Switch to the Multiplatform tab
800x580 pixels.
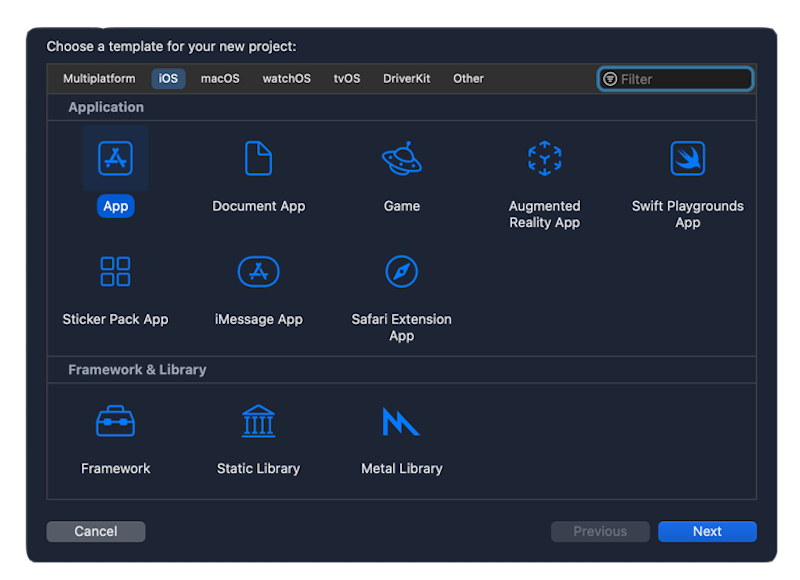(98, 79)
